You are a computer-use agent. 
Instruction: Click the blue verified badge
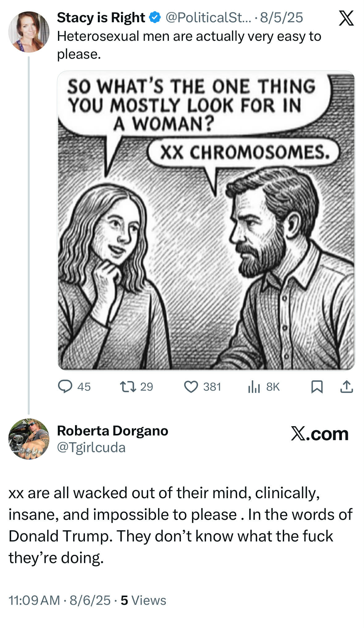(155, 18)
